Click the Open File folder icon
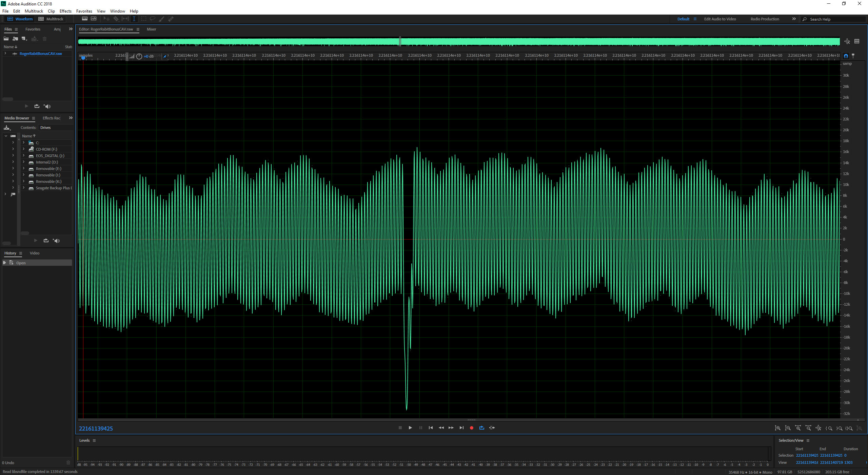Viewport: 868px width, 475px height. point(6,39)
